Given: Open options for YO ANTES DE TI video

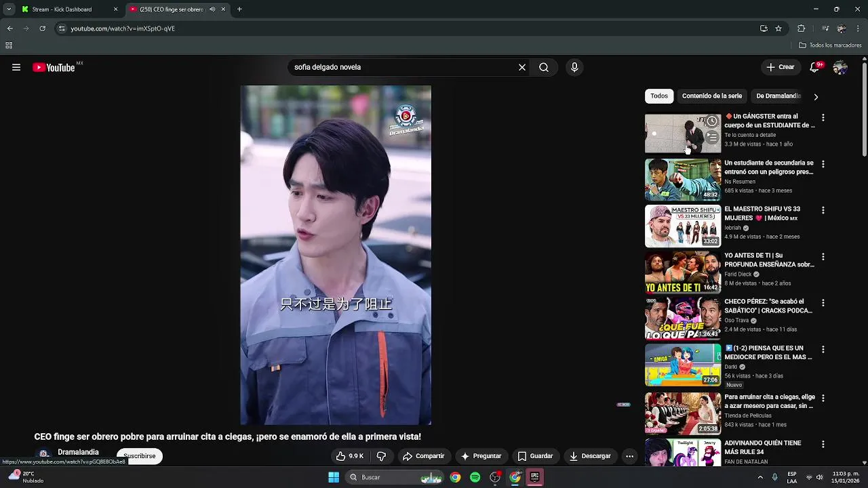Looking at the screenshot, I should [x=823, y=257].
